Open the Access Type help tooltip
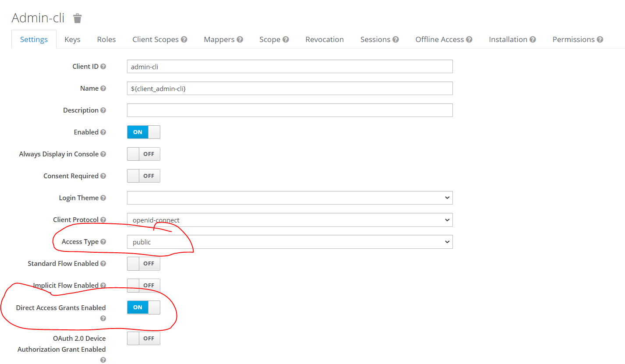 click(x=103, y=241)
